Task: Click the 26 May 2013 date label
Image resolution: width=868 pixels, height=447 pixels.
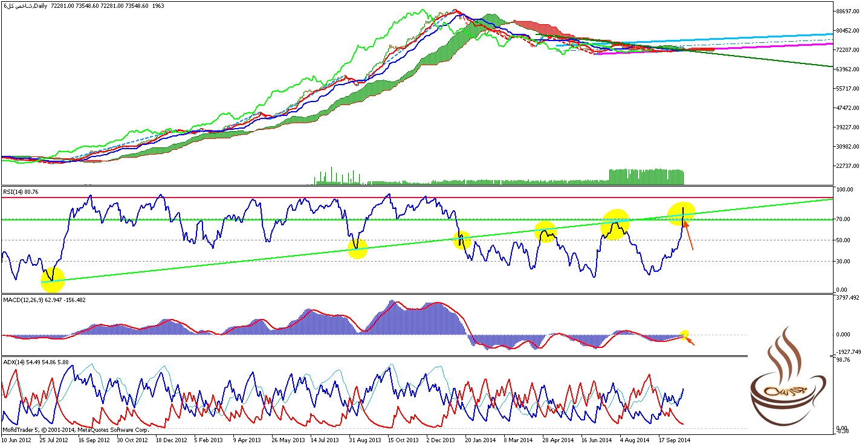Action: coord(288,440)
